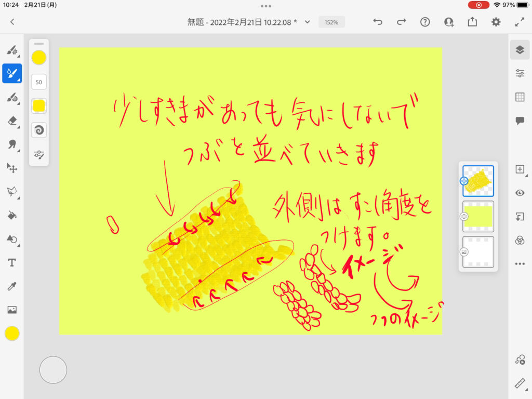Viewport: 532px width, 399px height.
Task: Select the pixel brush tool
Action: click(11, 50)
